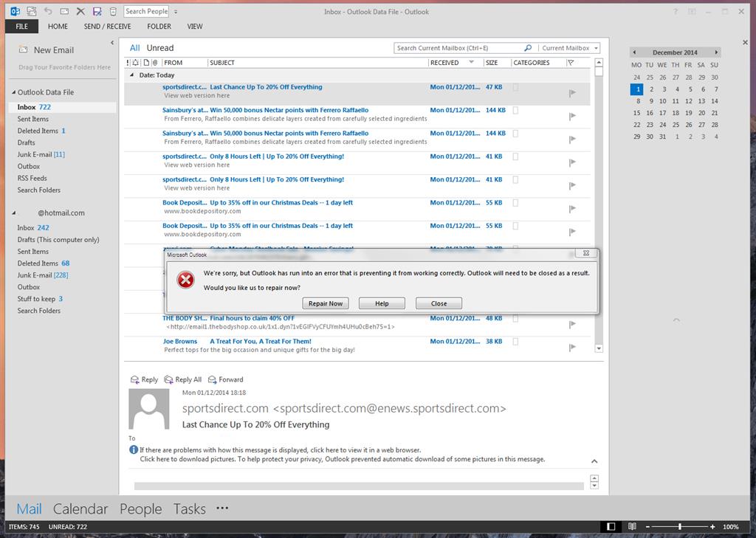The image size is (756, 538).
Task: Toggle category box for Joe Browns email
Action: click(x=515, y=342)
